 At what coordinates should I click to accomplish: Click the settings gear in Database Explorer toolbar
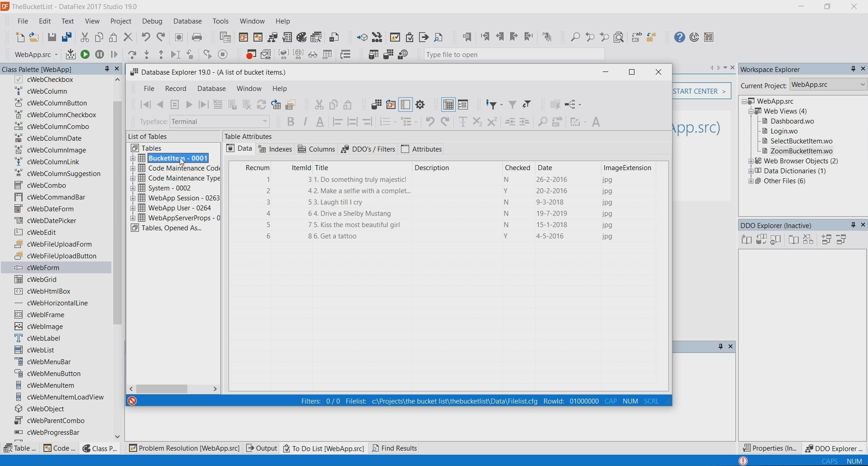(421, 105)
